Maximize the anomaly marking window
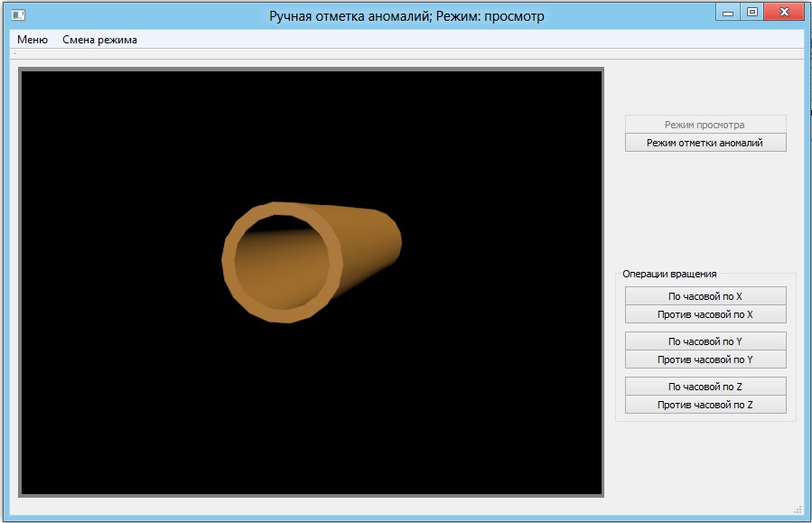Viewport: 812px width, 523px height. click(x=751, y=10)
